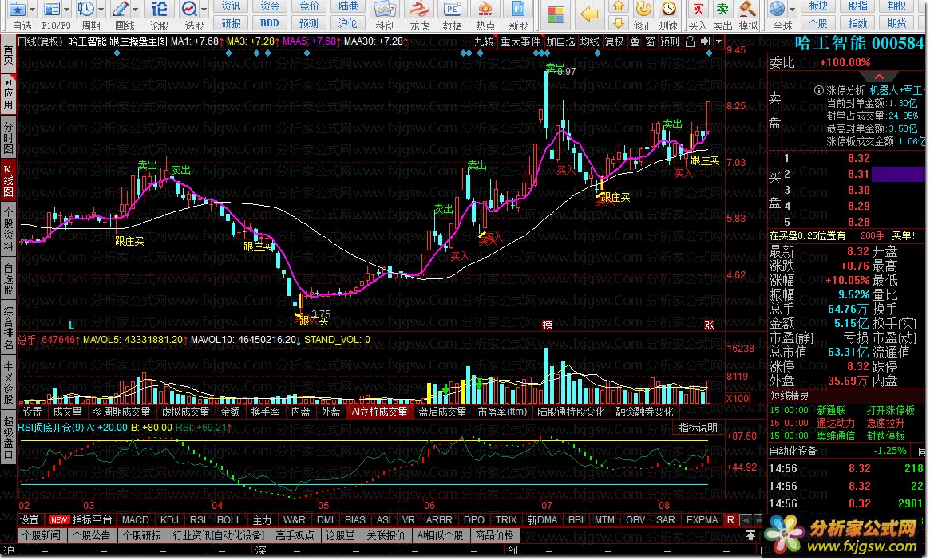
Task: Switch to the AI立桩成交量 tab
Action: tap(380, 412)
